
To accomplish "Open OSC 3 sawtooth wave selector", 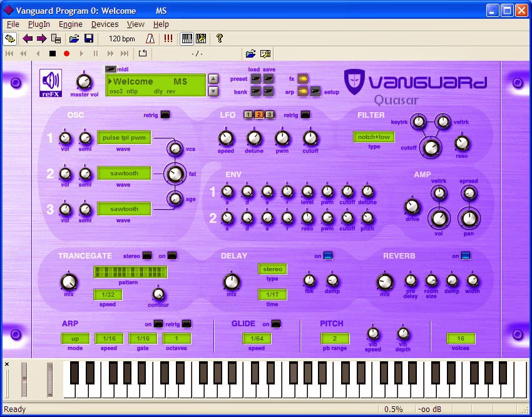I will click(124, 209).
